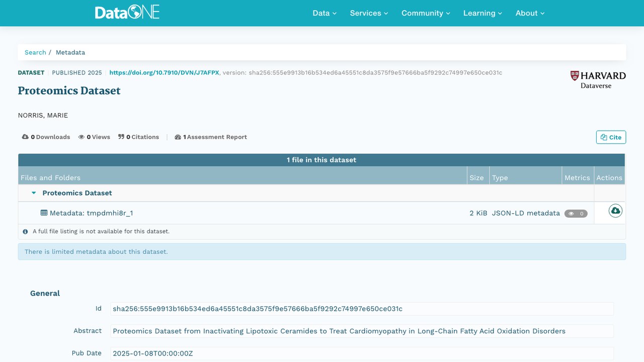Click the table icon beside Metadata: tmpdmhi8r_1
This screenshot has height=362, width=644.
pyautogui.click(x=44, y=213)
